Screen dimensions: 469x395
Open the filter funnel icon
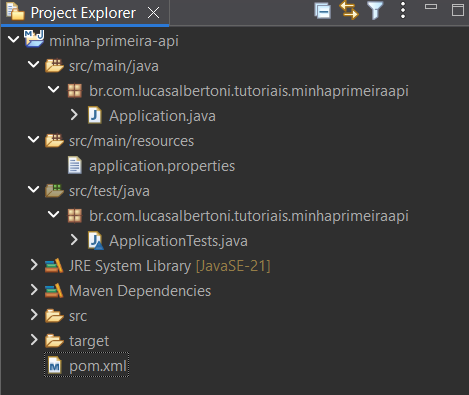click(x=375, y=10)
